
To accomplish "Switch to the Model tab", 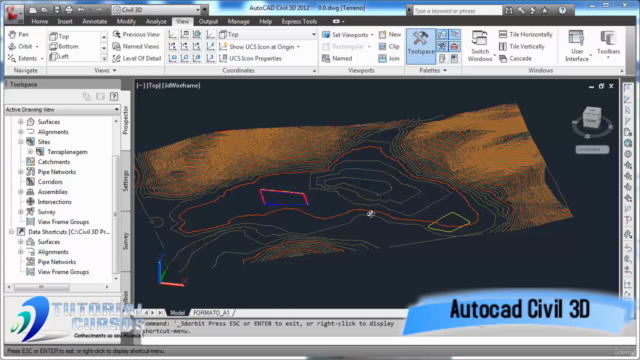I will point(177,313).
